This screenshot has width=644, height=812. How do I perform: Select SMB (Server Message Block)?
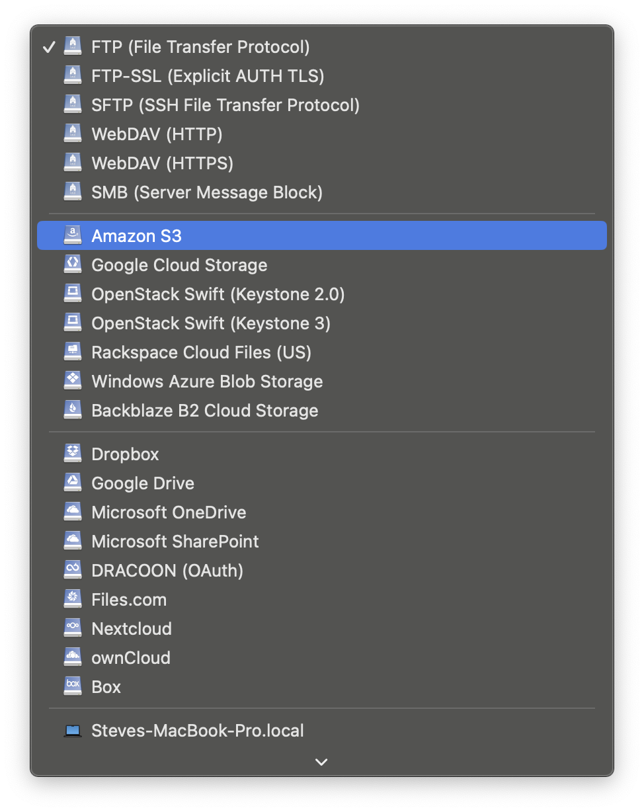coord(322,192)
